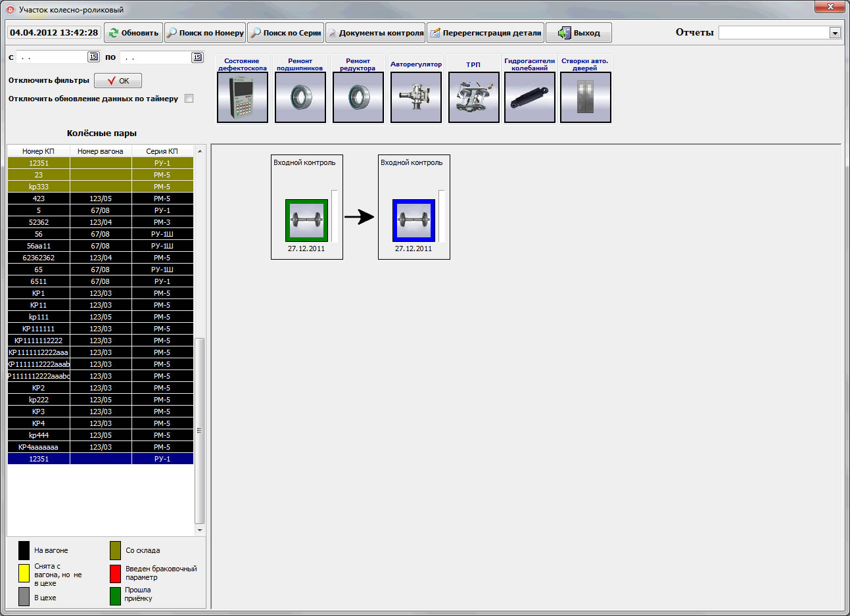Click the Документы контроля button

pyautogui.click(x=375, y=33)
